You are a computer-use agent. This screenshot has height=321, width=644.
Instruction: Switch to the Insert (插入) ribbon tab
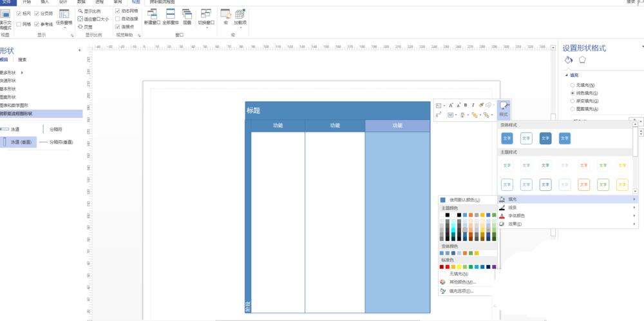45,2
